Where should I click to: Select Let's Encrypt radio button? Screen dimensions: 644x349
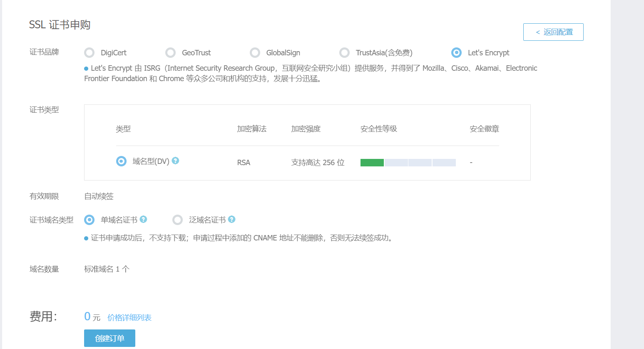456,53
